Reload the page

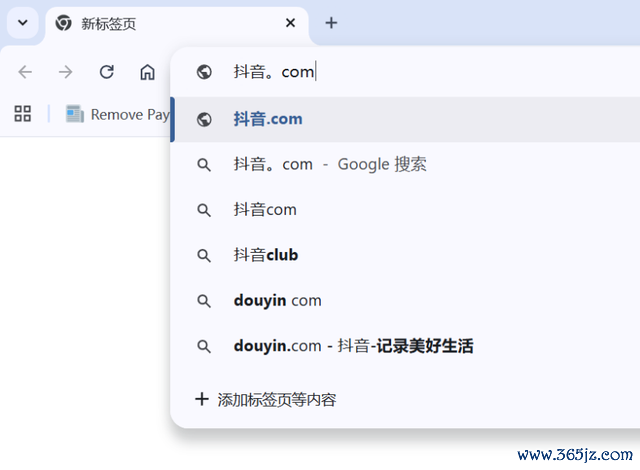point(107,72)
